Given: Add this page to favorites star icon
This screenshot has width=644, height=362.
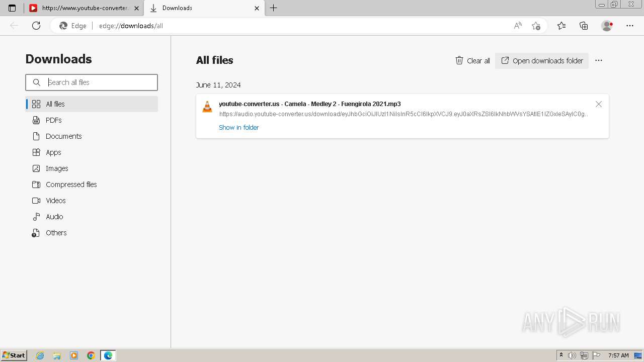Looking at the screenshot, I should [x=536, y=26].
